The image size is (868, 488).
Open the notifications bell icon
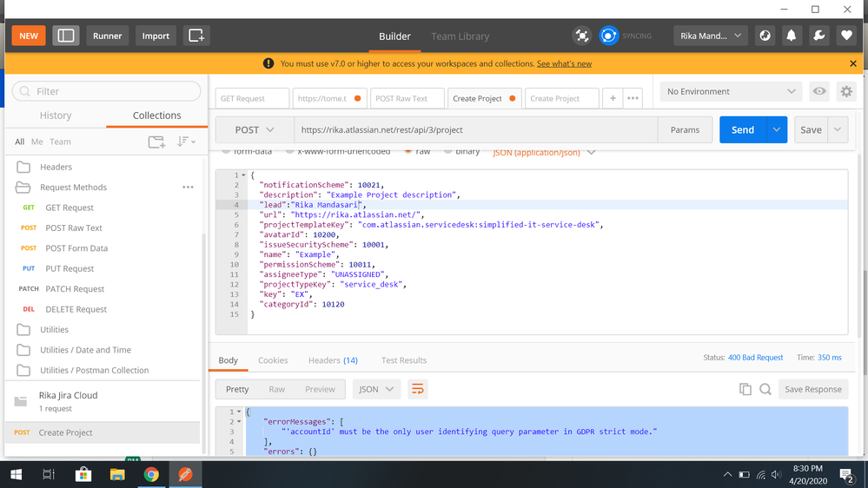792,36
